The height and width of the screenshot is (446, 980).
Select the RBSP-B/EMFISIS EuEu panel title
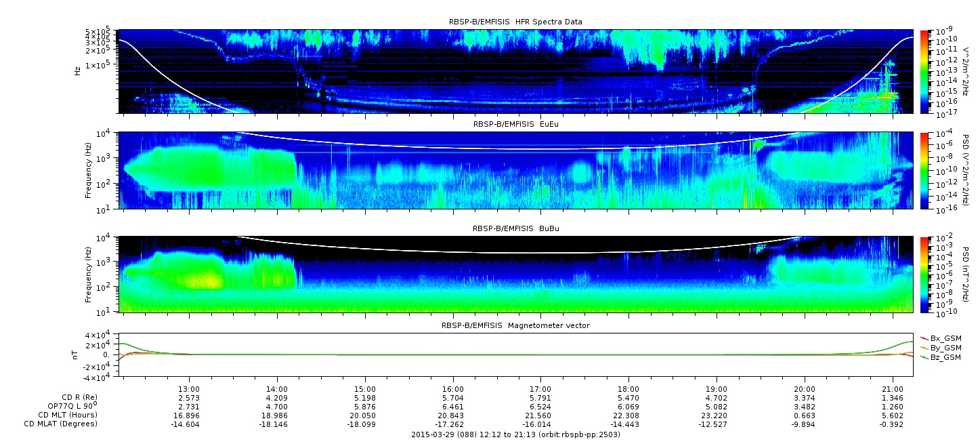pyautogui.click(x=515, y=125)
